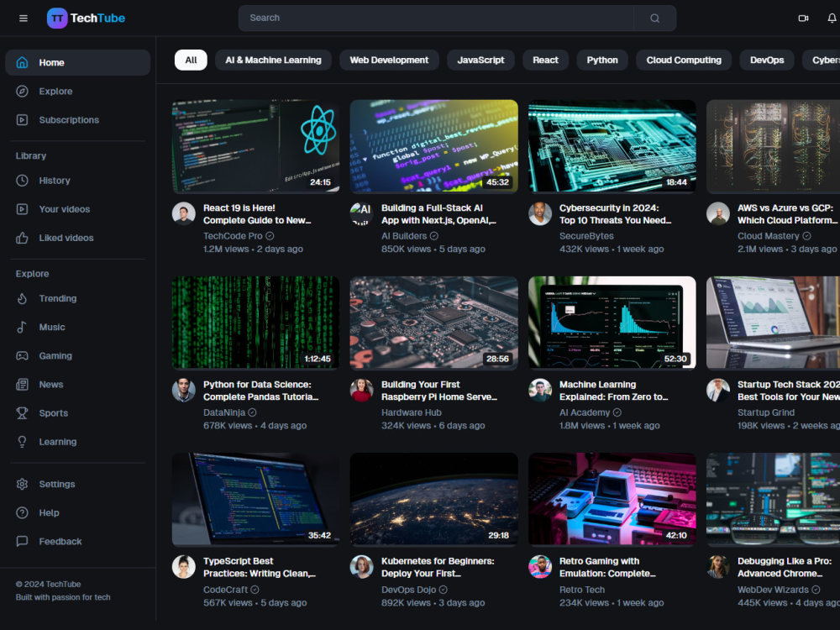Click the History clock icon

click(22, 181)
